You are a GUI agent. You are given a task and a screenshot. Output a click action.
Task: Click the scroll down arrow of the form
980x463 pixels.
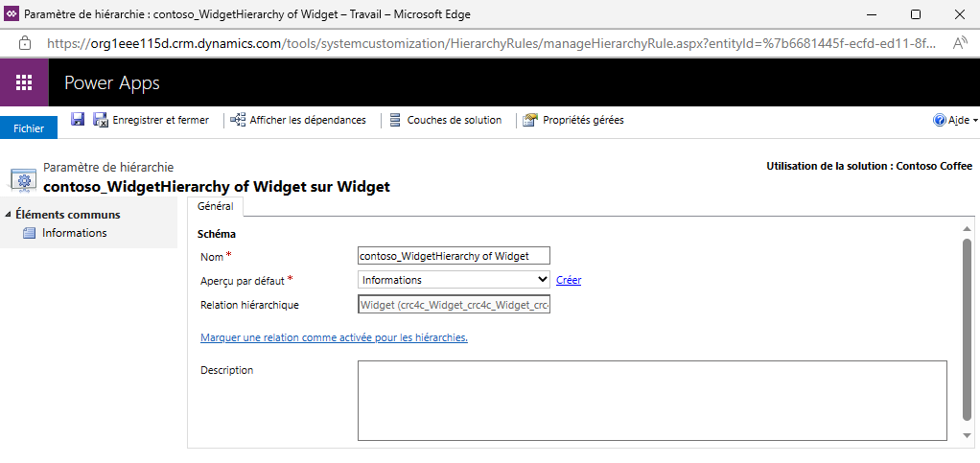point(967,435)
